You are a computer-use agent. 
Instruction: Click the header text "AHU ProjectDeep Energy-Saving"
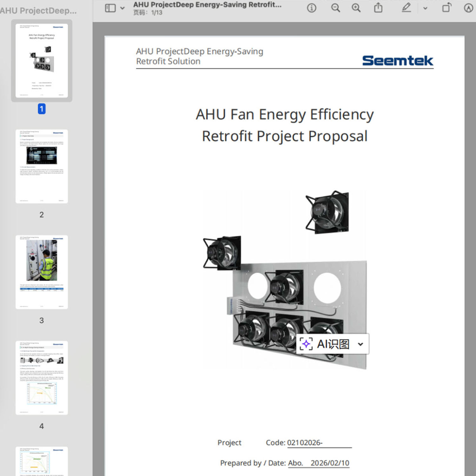200,51
